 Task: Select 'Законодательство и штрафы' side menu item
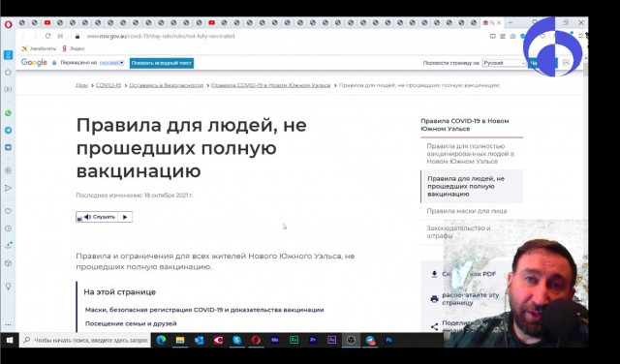pos(458,232)
